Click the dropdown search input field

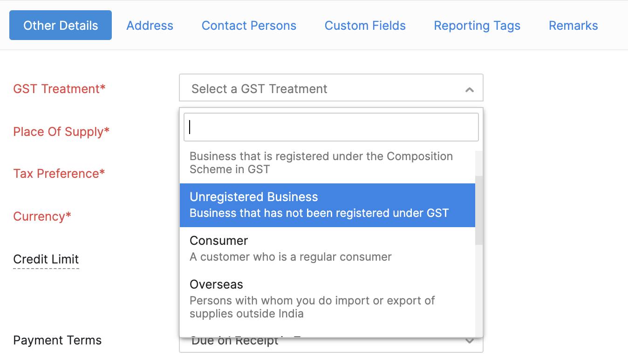click(331, 127)
